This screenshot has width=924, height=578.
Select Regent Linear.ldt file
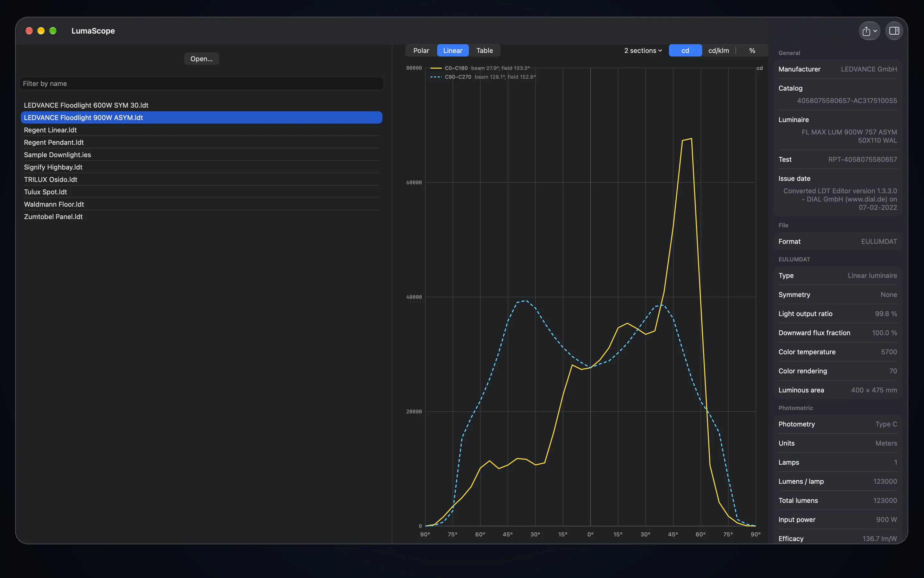coord(201,130)
